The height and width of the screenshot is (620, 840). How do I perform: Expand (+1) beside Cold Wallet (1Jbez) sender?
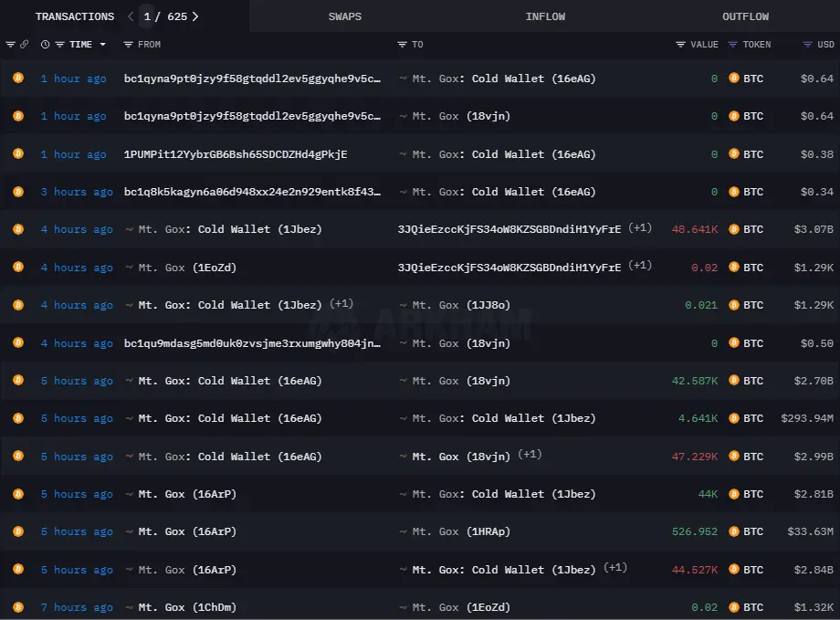[x=341, y=304]
